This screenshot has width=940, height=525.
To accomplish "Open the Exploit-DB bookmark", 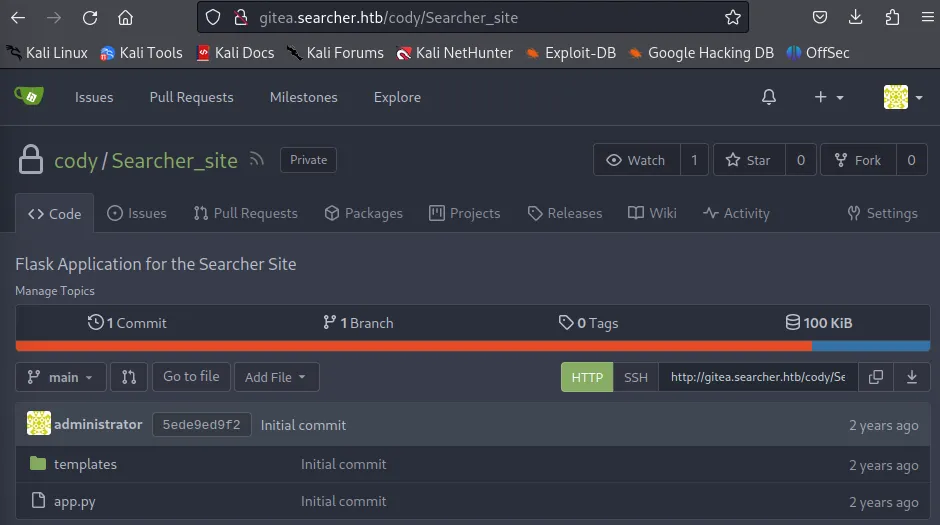I will [571, 53].
